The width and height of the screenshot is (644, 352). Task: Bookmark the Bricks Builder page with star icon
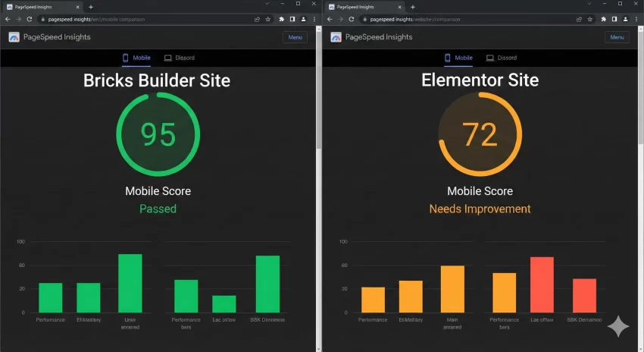coord(267,19)
